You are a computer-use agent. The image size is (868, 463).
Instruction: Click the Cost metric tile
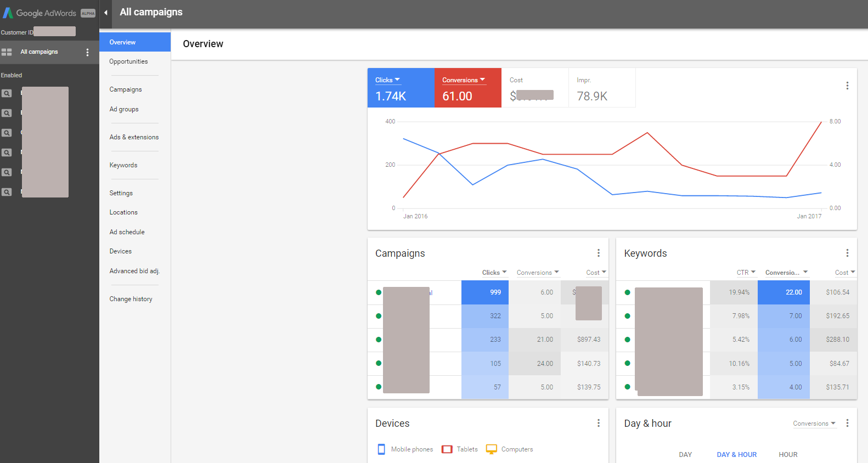pyautogui.click(x=535, y=88)
